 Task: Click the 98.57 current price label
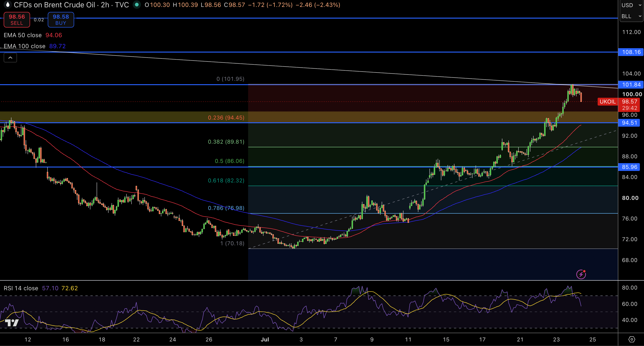tap(629, 102)
